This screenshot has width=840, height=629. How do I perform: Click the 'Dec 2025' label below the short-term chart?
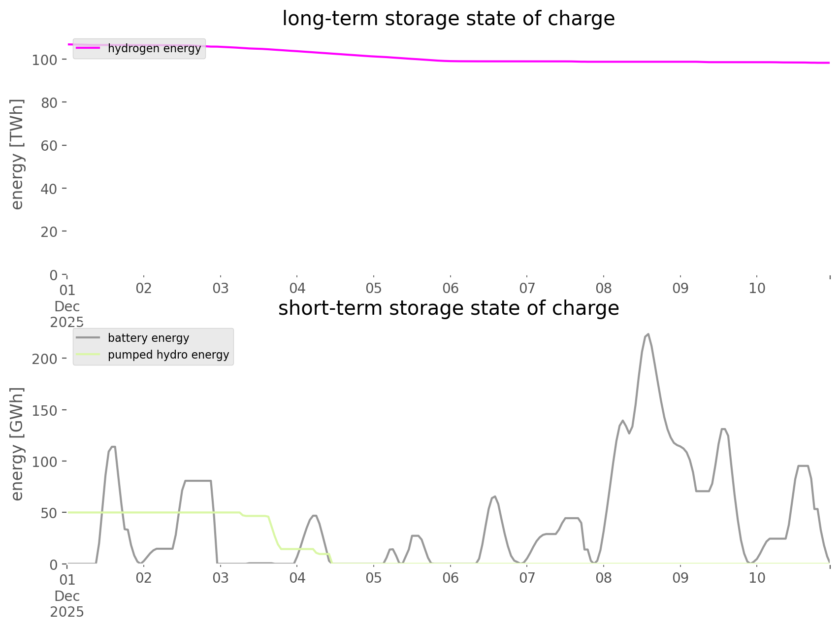(67, 604)
